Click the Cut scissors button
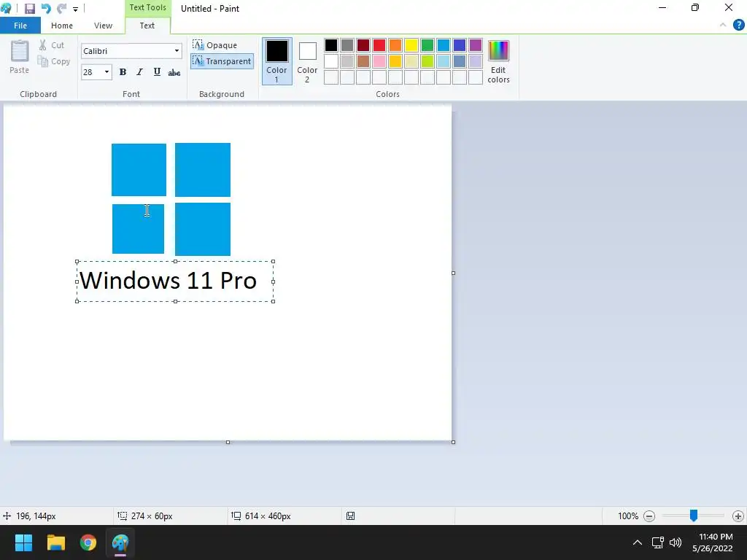 pyautogui.click(x=52, y=45)
